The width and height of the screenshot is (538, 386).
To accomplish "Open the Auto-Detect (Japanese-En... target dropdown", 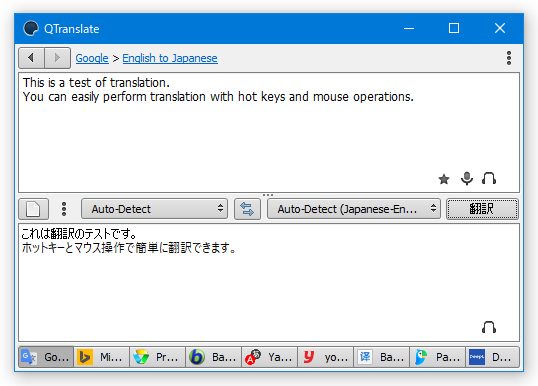I will 354,209.
